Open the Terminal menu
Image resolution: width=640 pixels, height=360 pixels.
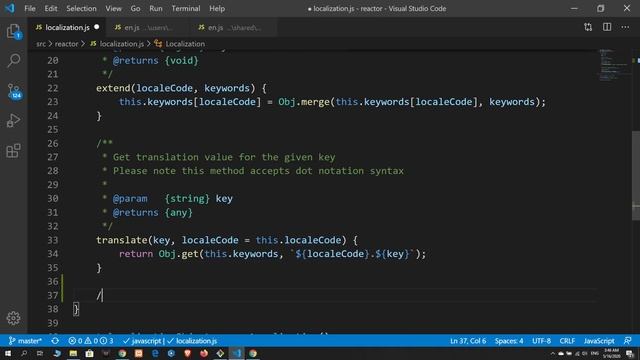186,9
